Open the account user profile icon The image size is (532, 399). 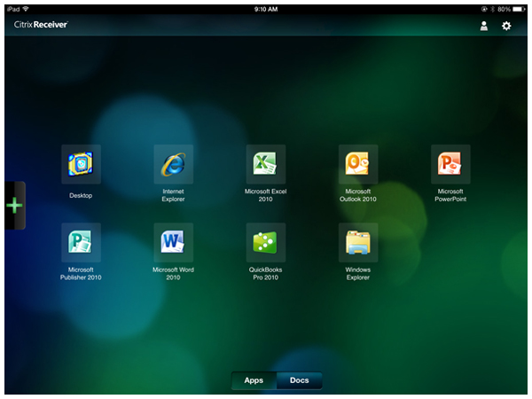(484, 26)
